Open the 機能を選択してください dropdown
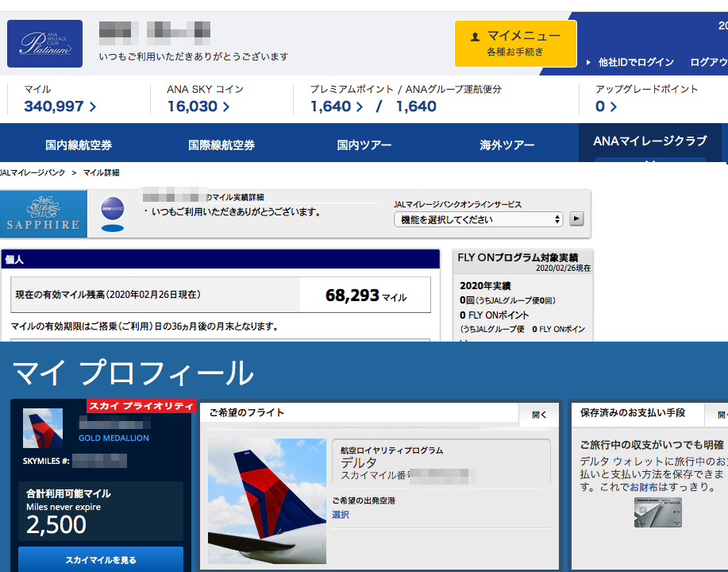Viewport: 728px width, 572px height. pyautogui.click(x=478, y=219)
